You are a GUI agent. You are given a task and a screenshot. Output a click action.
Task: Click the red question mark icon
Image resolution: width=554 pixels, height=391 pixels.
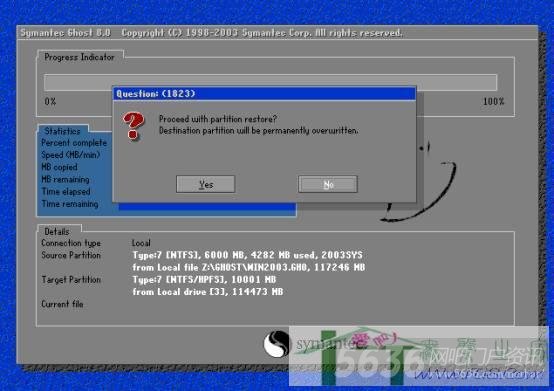tap(133, 126)
